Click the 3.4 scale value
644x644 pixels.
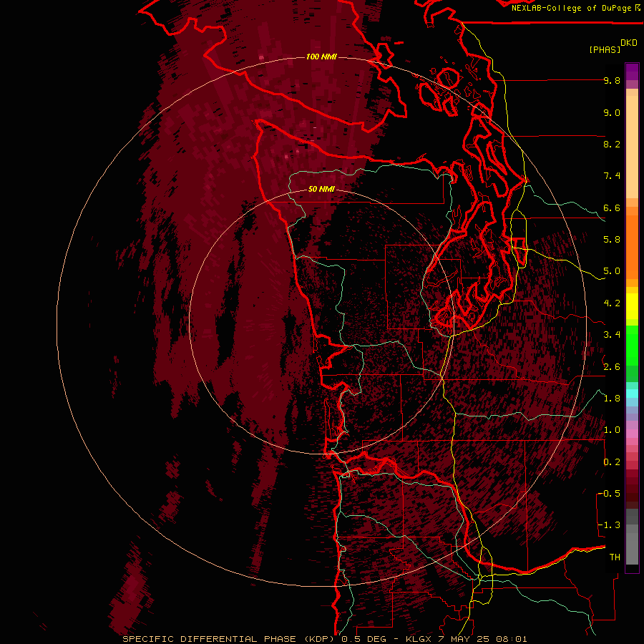[x=612, y=335]
